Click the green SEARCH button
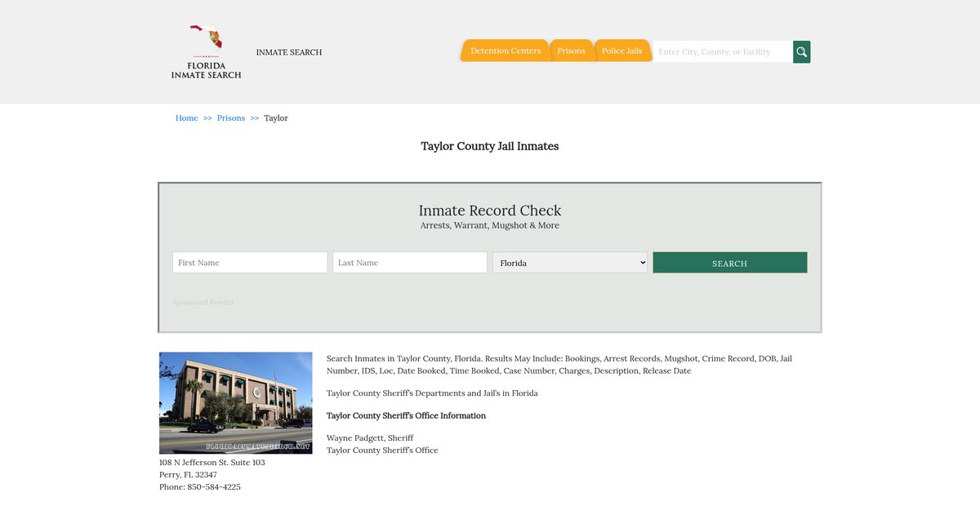This screenshot has height=506, width=980. pos(730,263)
